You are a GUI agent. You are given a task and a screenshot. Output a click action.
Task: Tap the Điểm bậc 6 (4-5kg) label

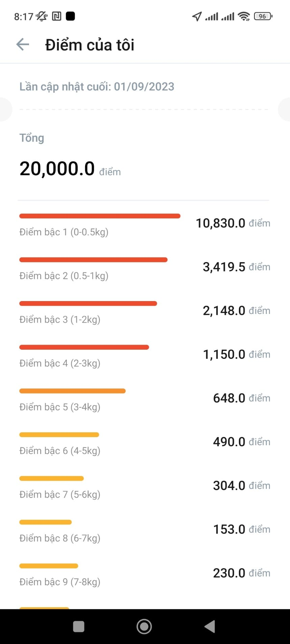click(60, 451)
